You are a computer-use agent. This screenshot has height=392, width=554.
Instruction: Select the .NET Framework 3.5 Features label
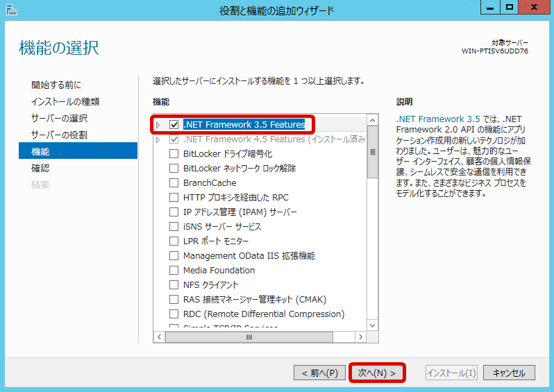(x=244, y=124)
